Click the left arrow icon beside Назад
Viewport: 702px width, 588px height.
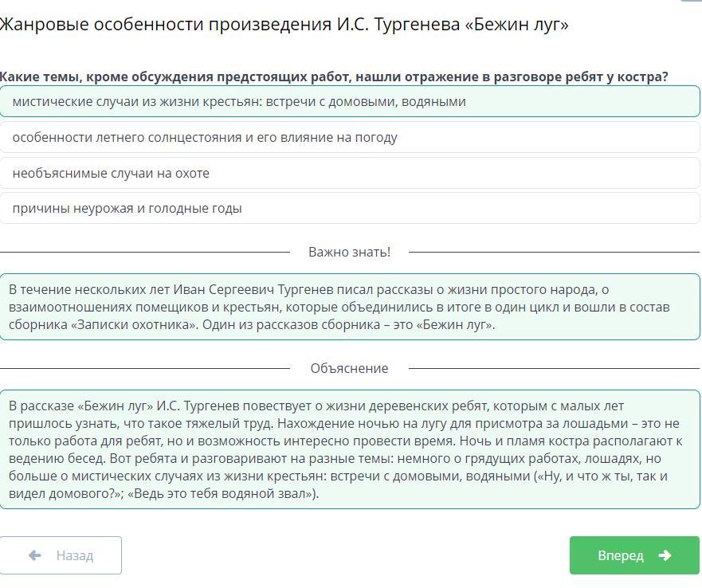[x=34, y=555]
